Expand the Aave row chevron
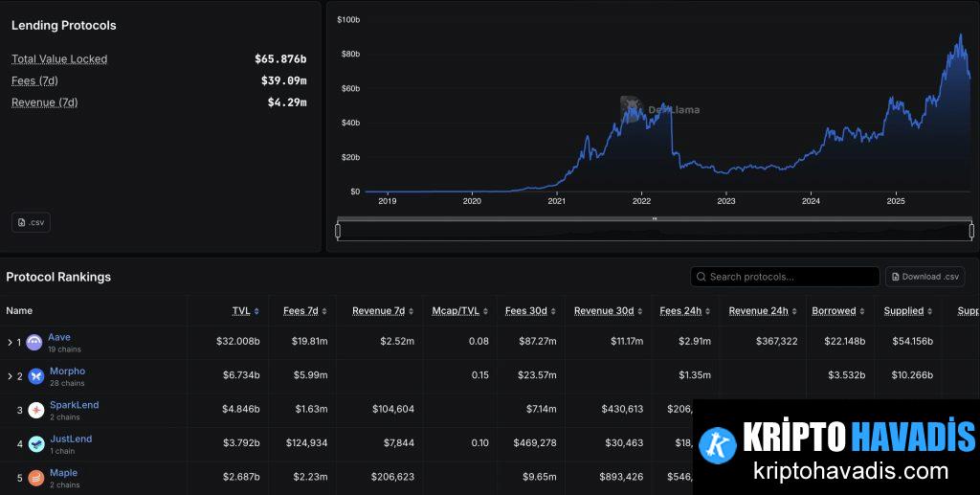 tap(10, 343)
